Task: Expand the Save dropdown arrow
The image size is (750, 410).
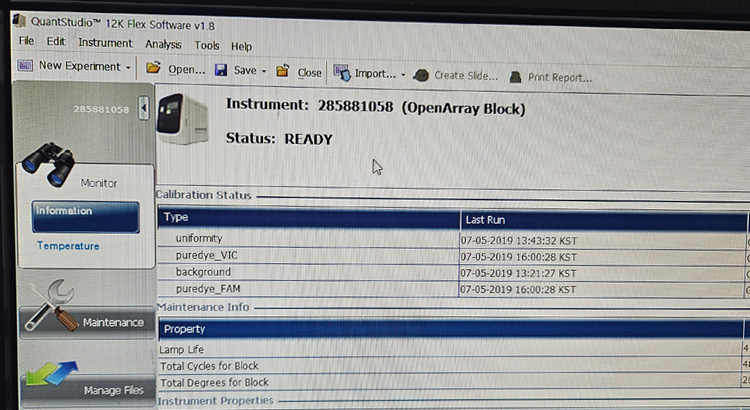Action: point(264,71)
